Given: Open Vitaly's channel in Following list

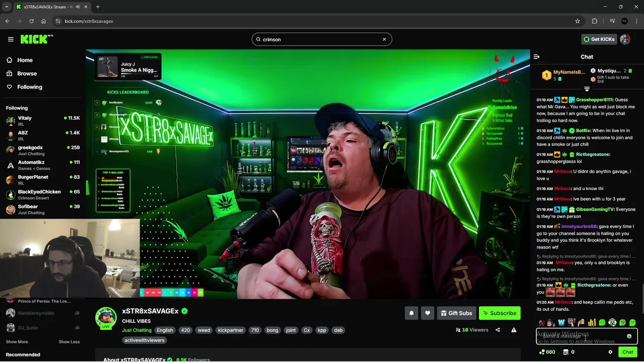Looking at the screenshot, I should pyautogui.click(x=43, y=121).
